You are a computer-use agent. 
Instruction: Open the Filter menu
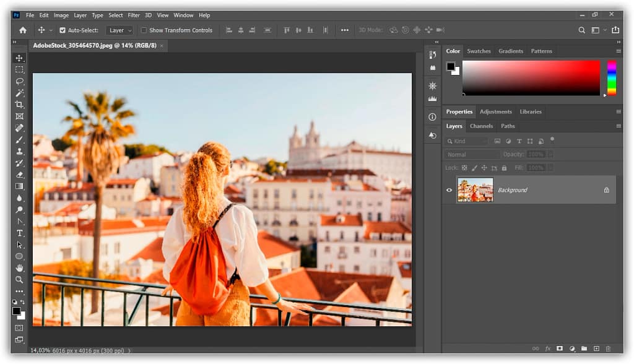click(134, 15)
